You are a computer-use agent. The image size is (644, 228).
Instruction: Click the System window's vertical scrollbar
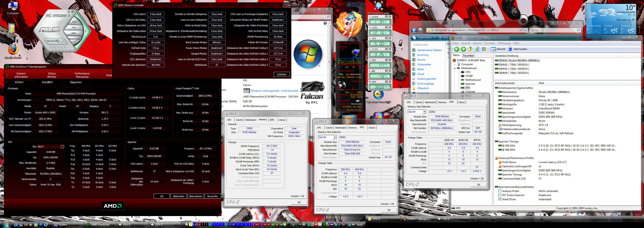pos(329,62)
